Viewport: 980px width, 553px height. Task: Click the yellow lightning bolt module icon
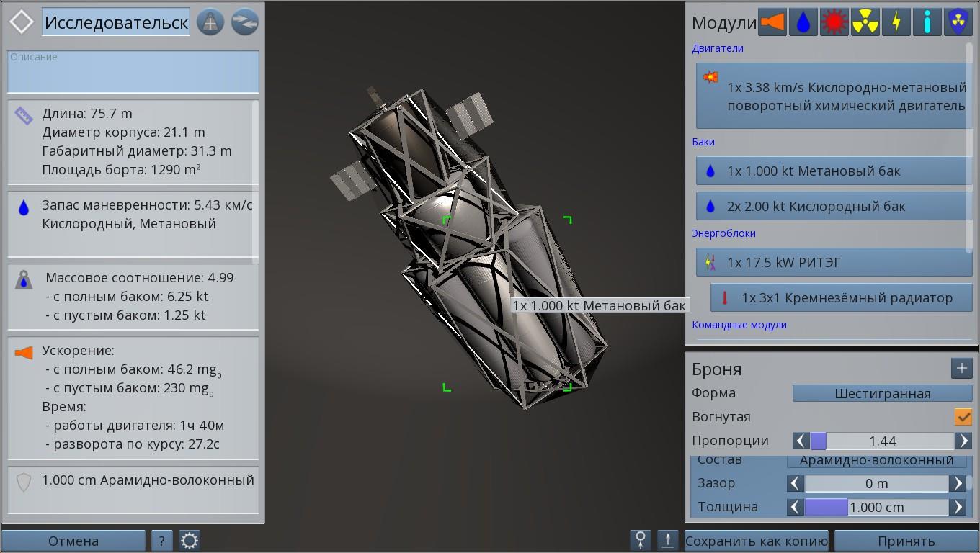(x=896, y=22)
